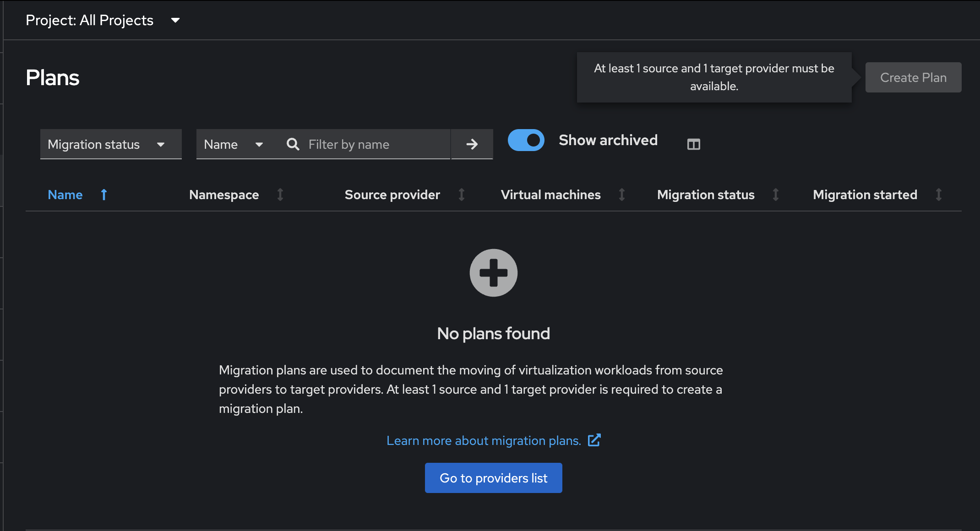Viewport: 980px width, 531px height.
Task: Expand the Migration status filter dropdown
Action: pos(110,144)
